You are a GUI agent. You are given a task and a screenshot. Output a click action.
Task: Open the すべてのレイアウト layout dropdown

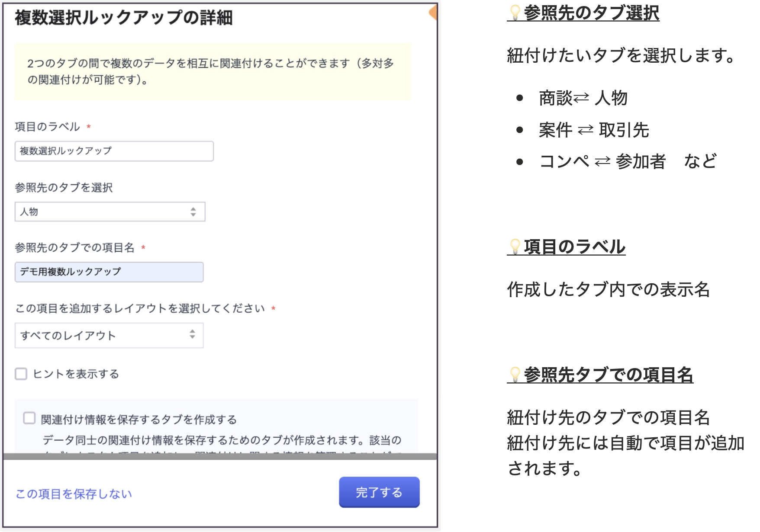tap(109, 335)
